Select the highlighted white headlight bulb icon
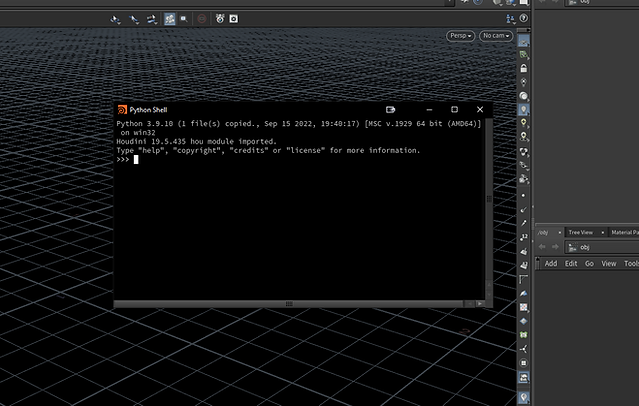The image size is (639, 406). click(524, 109)
